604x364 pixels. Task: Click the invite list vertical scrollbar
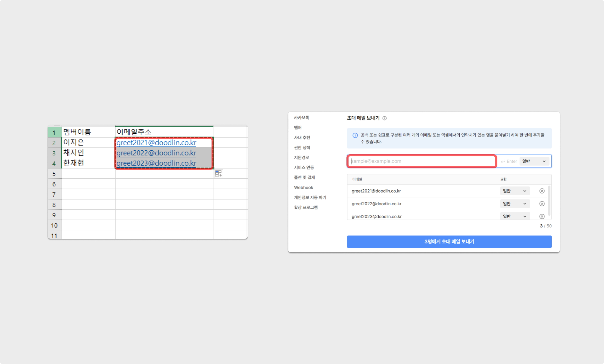click(x=549, y=200)
